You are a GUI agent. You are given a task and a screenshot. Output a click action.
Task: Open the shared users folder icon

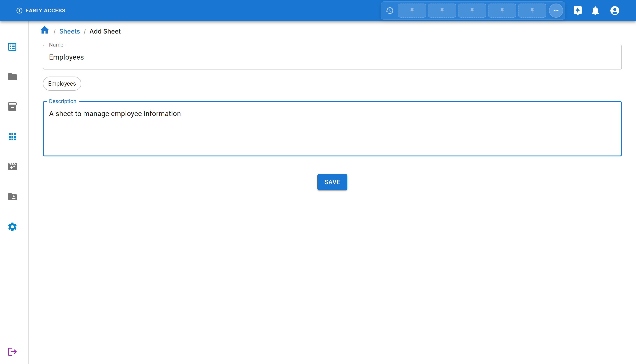click(x=12, y=197)
